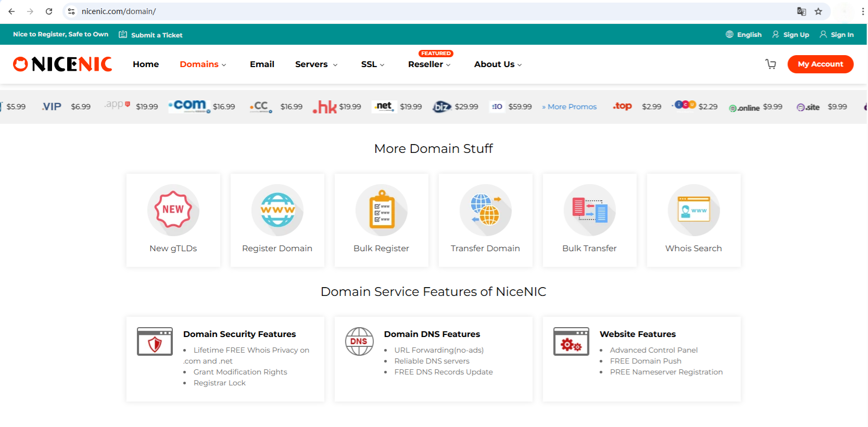View site information icon in address bar
Image resolution: width=868 pixels, height=427 pixels.
(71, 11)
